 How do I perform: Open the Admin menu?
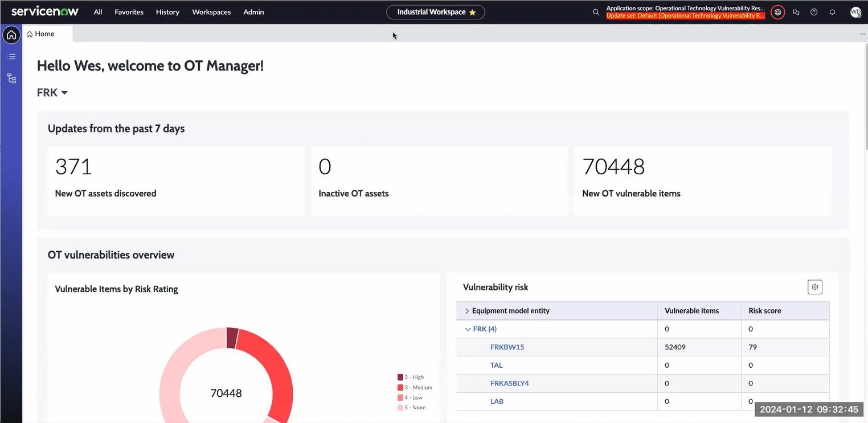pos(253,12)
